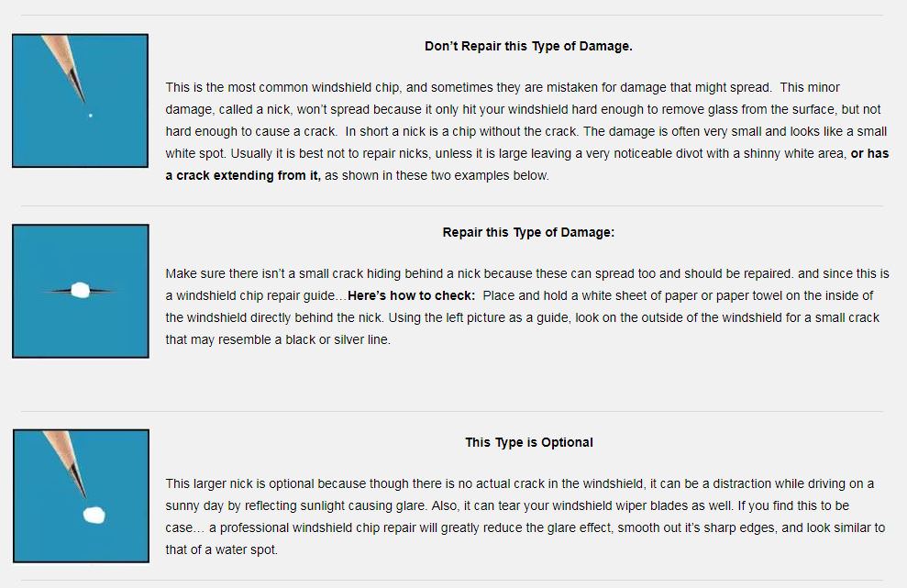
Task: Open the cracked nick thumbnail image
Action: tap(81, 291)
